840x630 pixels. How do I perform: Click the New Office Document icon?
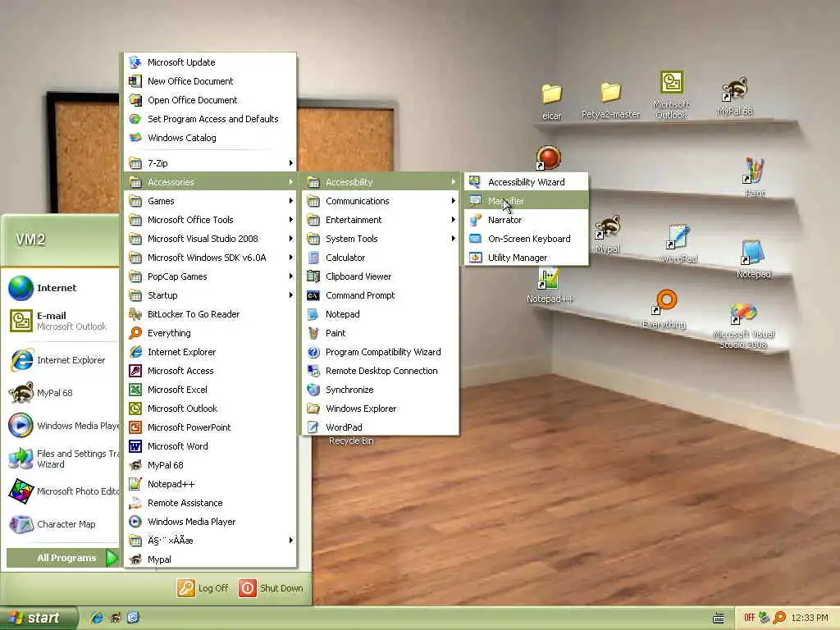(x=135, y=81)
